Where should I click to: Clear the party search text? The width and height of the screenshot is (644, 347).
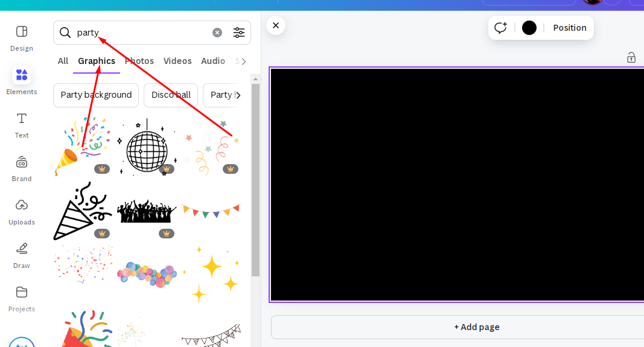coord(217,33)
